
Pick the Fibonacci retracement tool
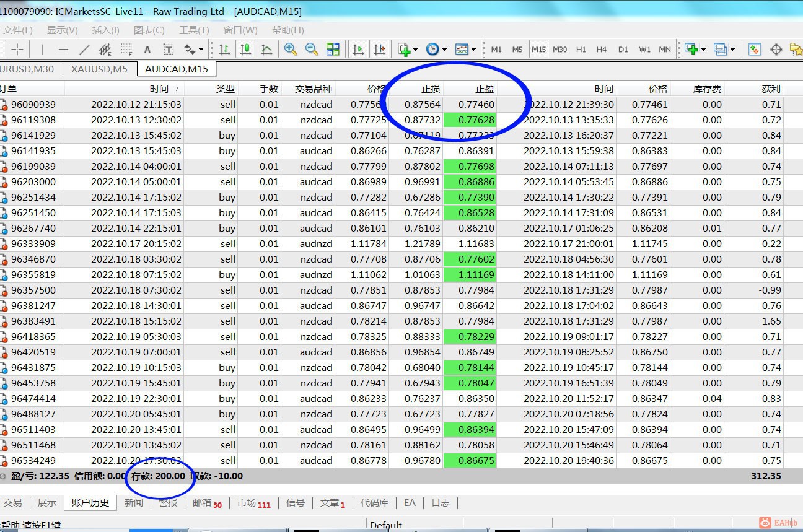[126, 50]
